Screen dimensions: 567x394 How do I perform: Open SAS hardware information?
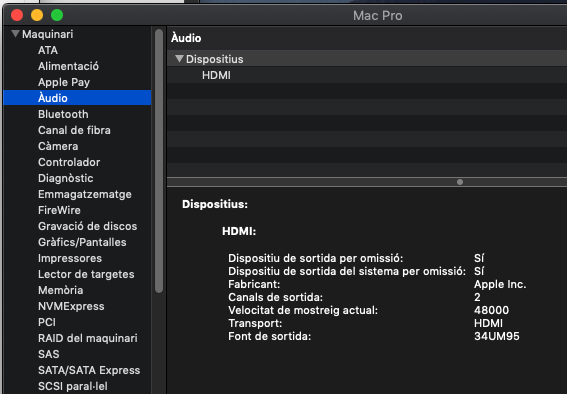pyautogui.click(x=48, y=354)
